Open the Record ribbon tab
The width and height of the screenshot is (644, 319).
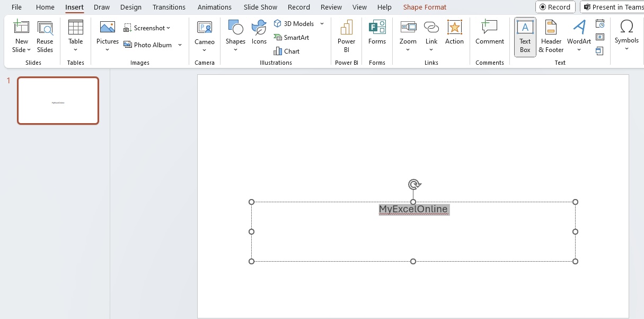(299, 7)
